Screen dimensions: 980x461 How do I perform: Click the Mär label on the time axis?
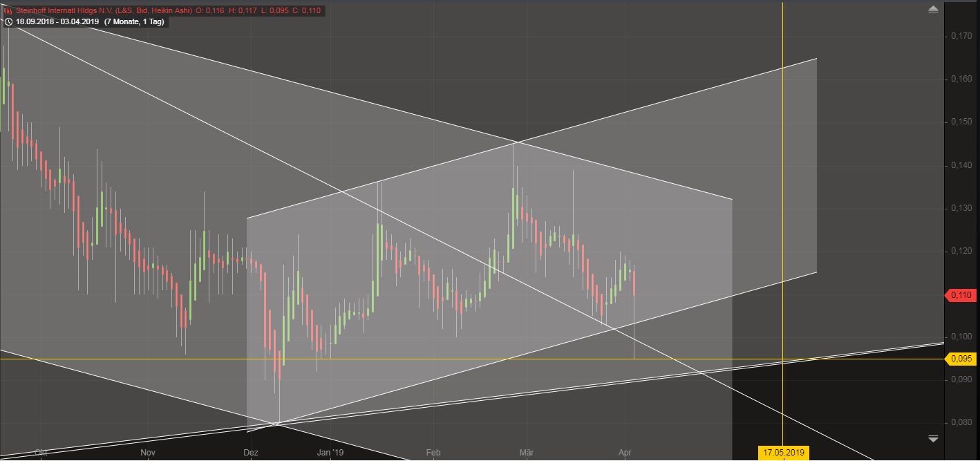(526, 453)
